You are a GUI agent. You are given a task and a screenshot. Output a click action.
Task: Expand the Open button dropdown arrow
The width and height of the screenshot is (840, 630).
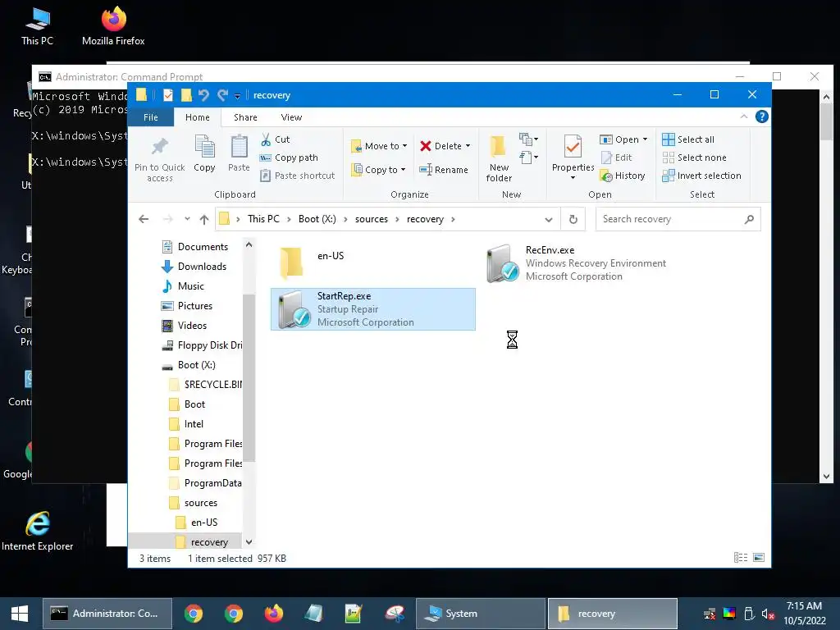coord(645,139)
